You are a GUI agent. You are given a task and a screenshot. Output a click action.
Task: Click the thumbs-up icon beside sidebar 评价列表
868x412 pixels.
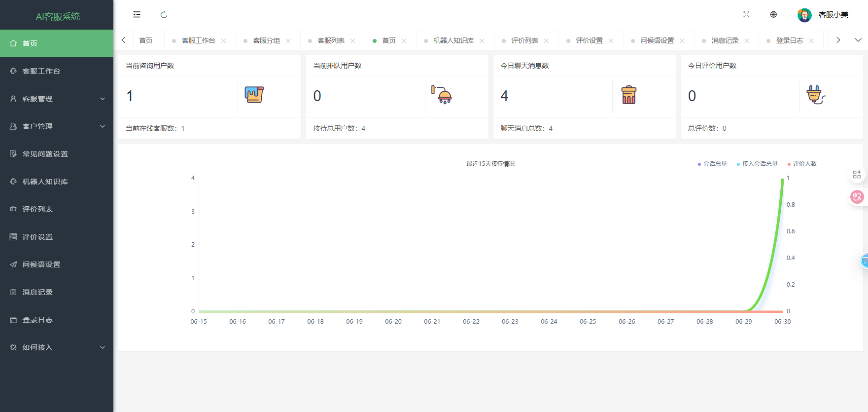13,209
